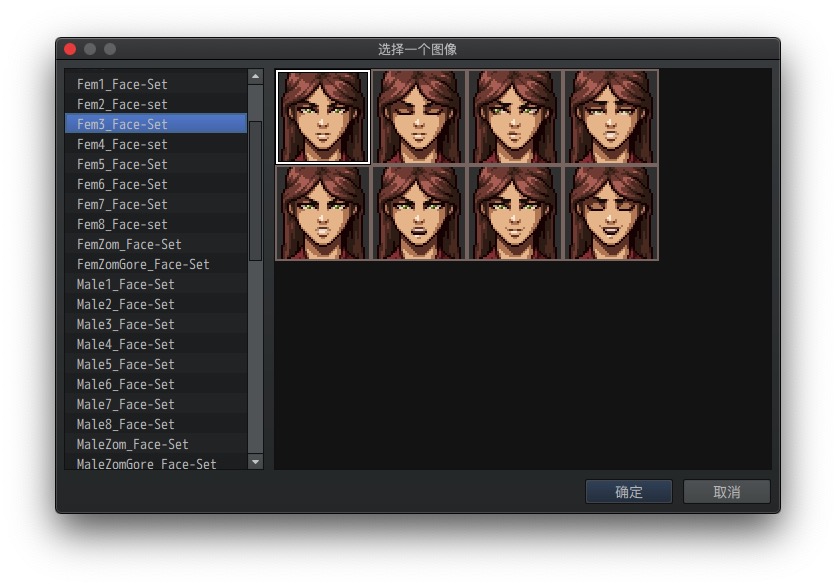
Task: Pick Fem5_Face-Set from the list
Action: (156, 164)
